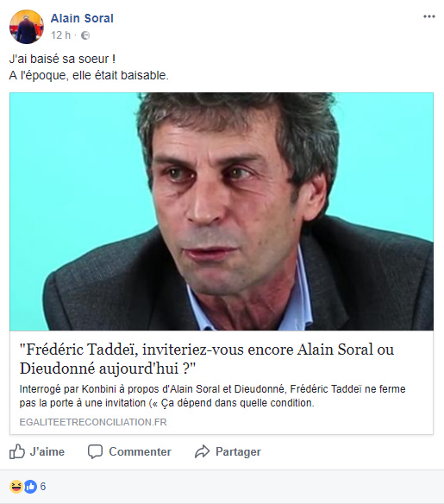Open the post options three-dots menu

tap(428, 16)
